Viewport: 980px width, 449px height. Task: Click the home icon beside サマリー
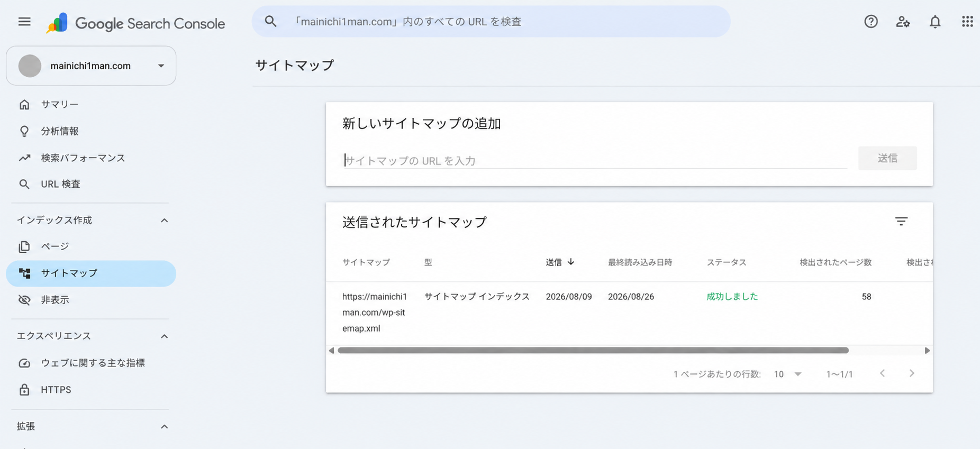coord(24,104)
